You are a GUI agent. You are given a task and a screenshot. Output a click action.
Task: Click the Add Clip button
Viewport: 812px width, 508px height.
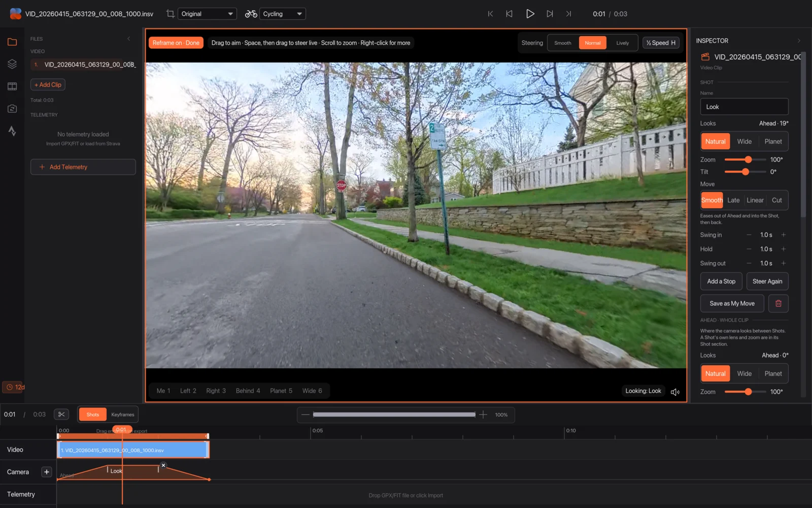(x=48, y=85)
